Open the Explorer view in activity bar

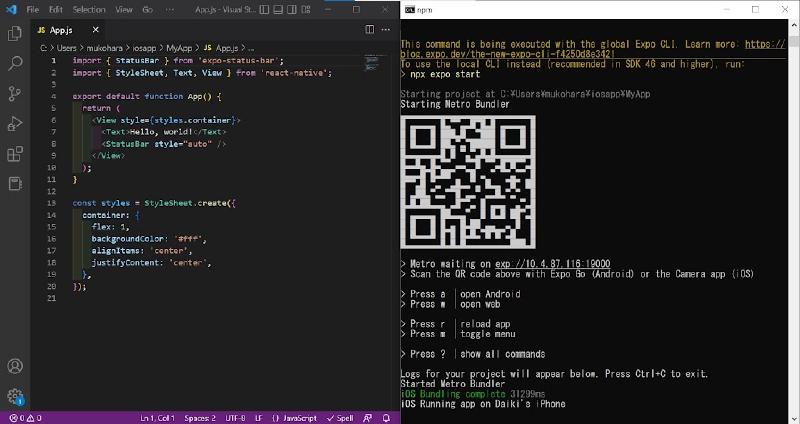click(x=15, y=34)
